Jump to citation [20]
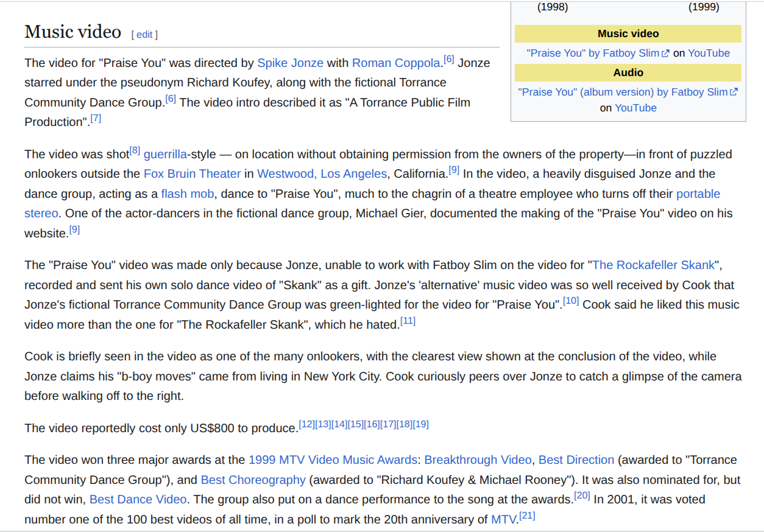 tap(582, 495)
